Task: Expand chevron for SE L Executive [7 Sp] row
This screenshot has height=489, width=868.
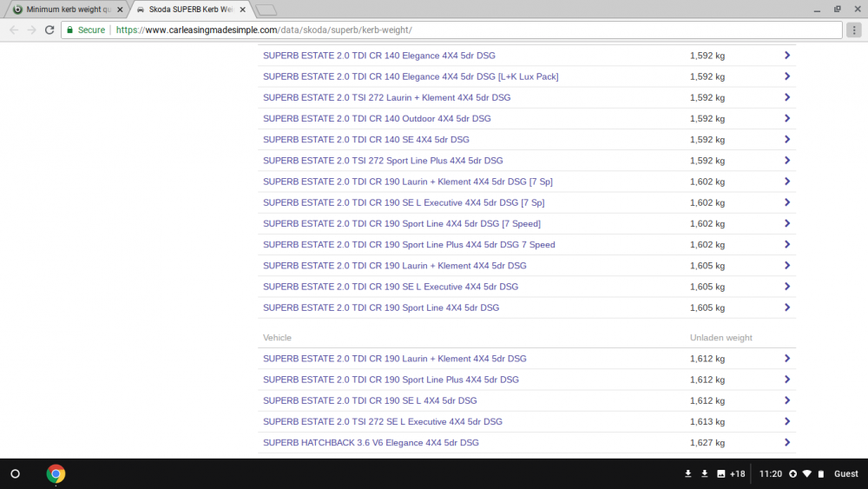Action: coord(786,202)
